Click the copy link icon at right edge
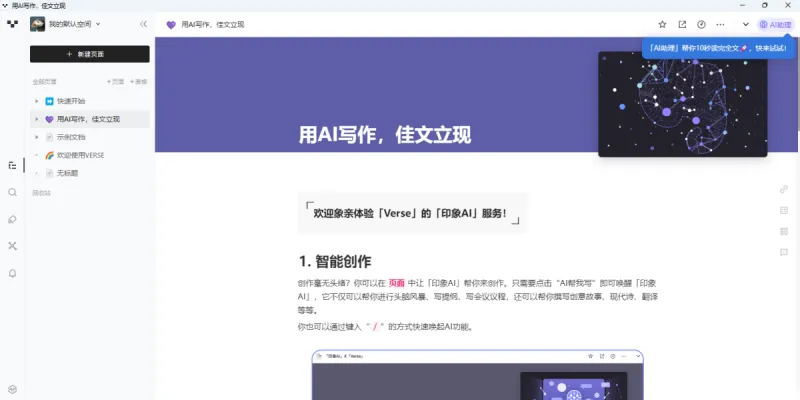The width and height of the screenshot is (800, 400). (x=783, y=189)
